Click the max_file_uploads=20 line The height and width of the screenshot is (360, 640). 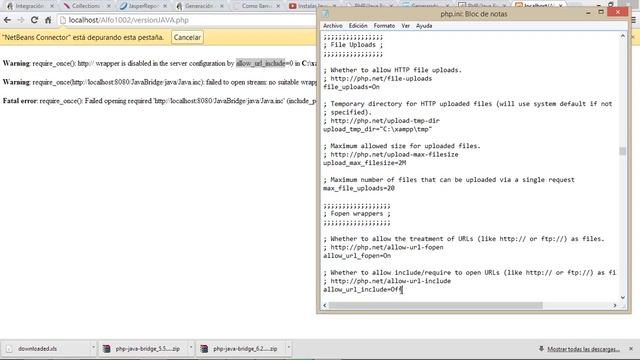359,188
